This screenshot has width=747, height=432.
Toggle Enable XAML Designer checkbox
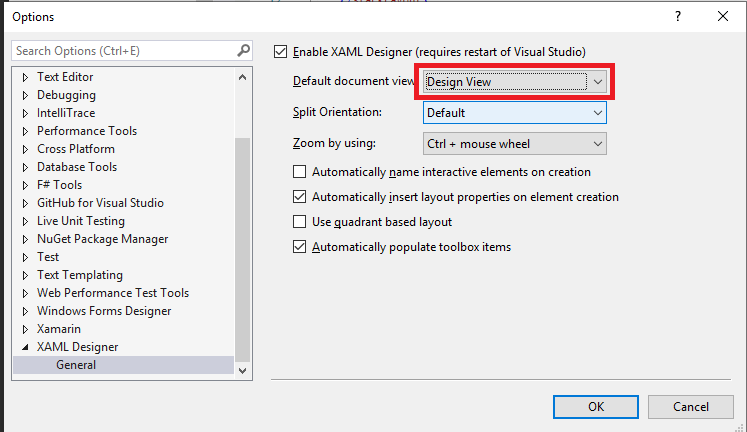[281, 51]
